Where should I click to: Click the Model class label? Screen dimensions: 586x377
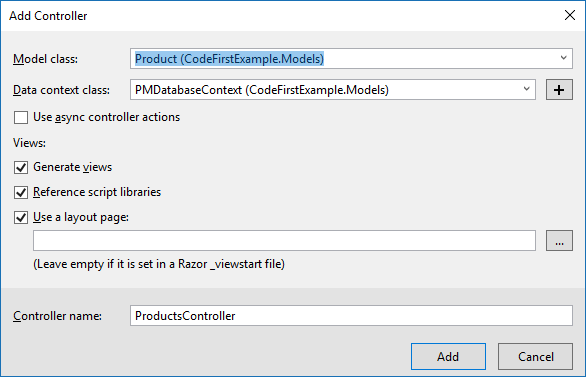tap(45, 59)
